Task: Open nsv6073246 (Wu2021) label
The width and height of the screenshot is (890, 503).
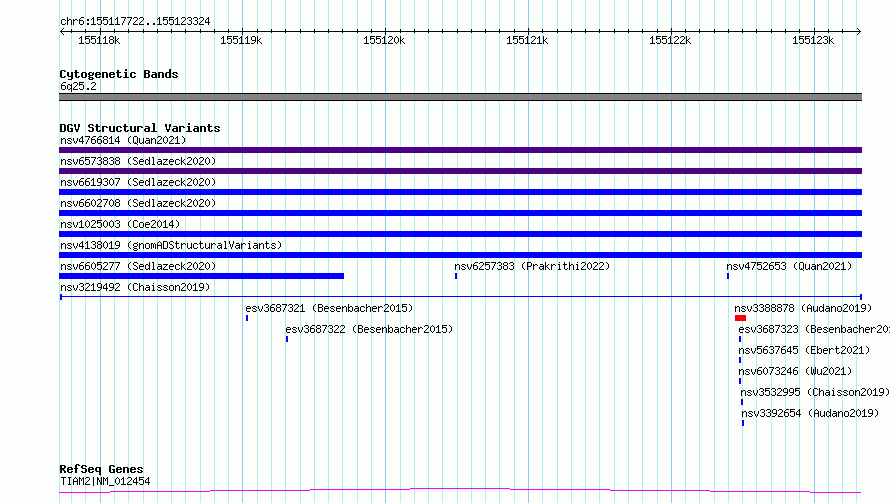Action: (795, 371)
